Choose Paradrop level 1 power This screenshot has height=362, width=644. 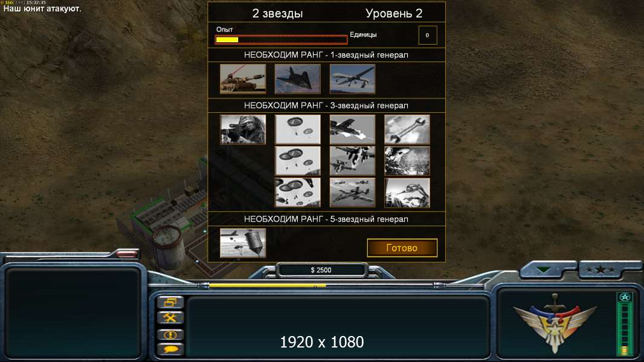297,130
